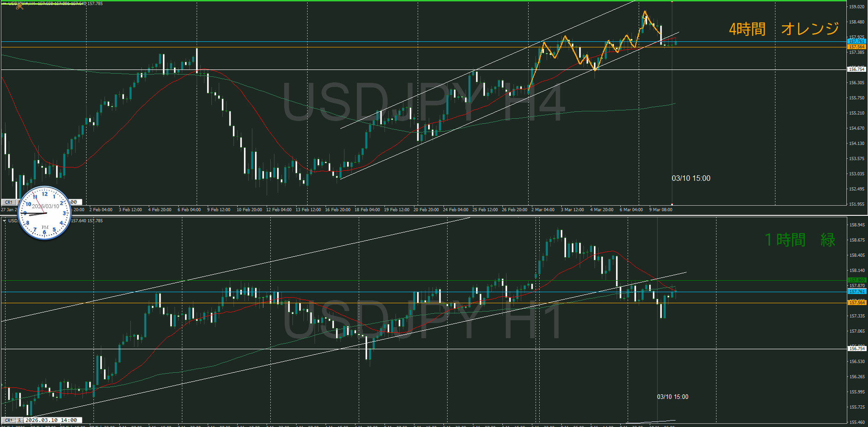Expand the H1 chart title dropdown arrow
Image resolution: width=868 pixels, height=427 pixels.
click(4, 221)
